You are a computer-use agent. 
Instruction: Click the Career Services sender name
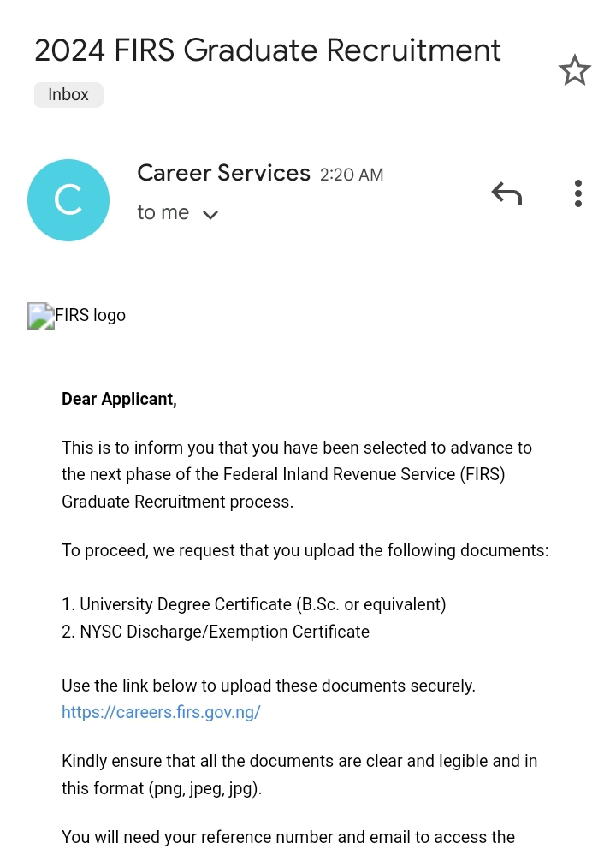223,173
